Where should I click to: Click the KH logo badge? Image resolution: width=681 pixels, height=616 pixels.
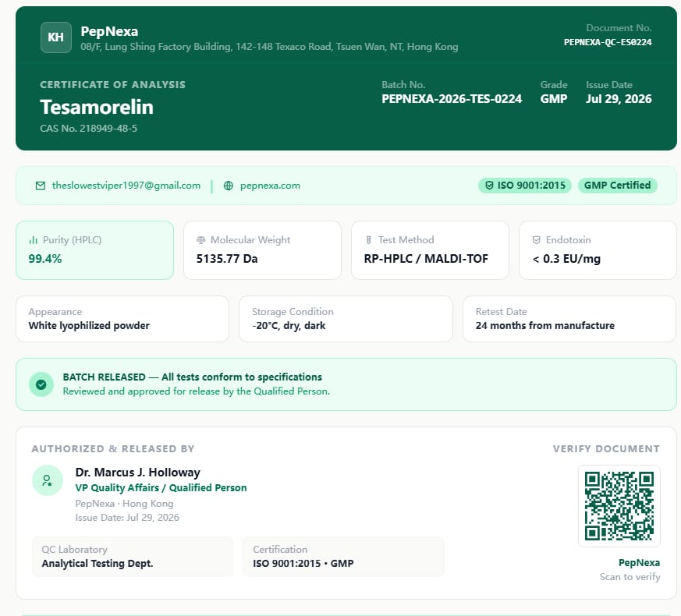(56, 37)
